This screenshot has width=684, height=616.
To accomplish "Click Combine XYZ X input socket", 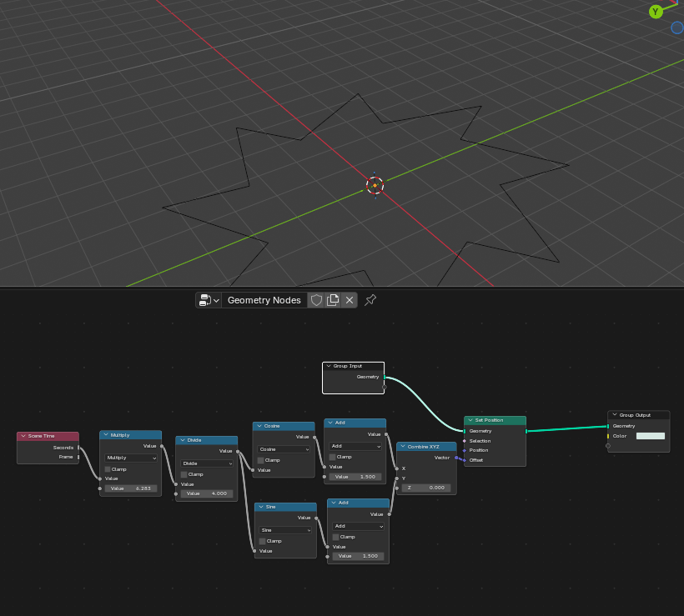I will point(396,468).
